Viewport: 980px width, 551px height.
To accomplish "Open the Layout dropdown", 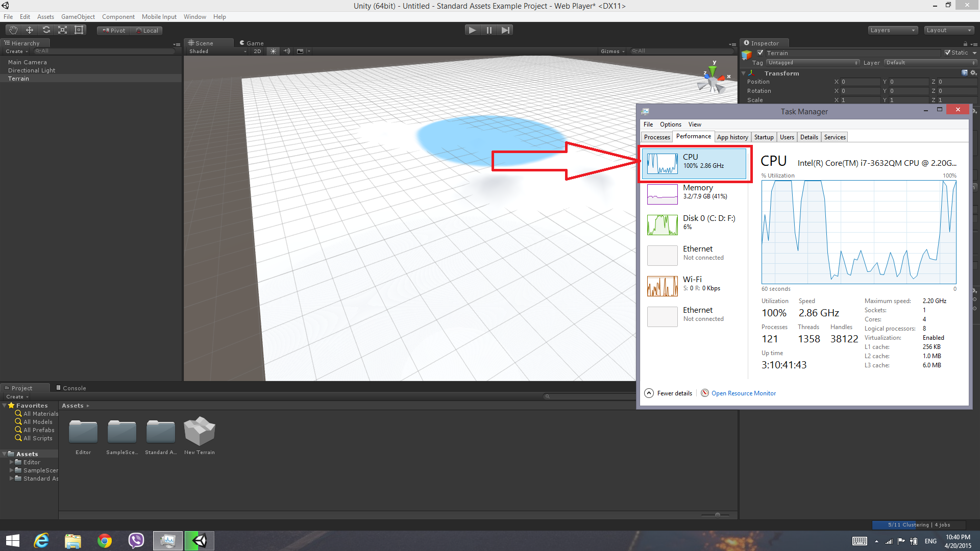I will click(x=948, y=30).
